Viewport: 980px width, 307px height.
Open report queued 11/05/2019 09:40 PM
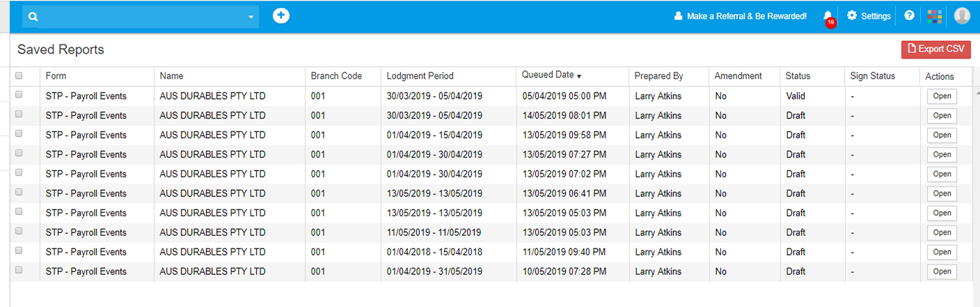941,252
